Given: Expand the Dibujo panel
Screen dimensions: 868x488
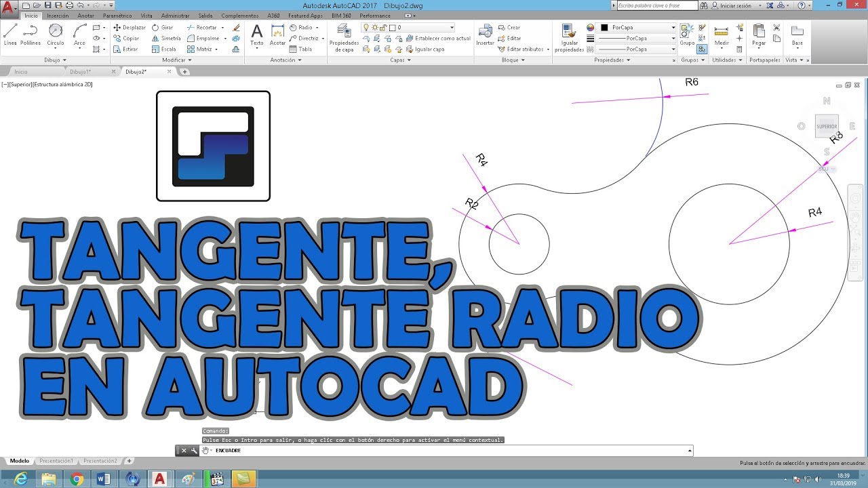Looking at the screenshot, I should pos(56,60).
